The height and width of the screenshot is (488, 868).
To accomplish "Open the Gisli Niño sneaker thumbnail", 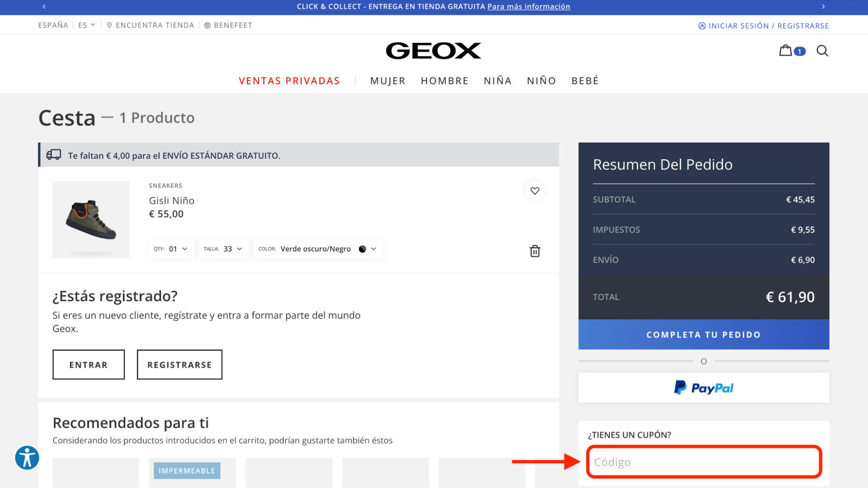I will click(91, 220).
